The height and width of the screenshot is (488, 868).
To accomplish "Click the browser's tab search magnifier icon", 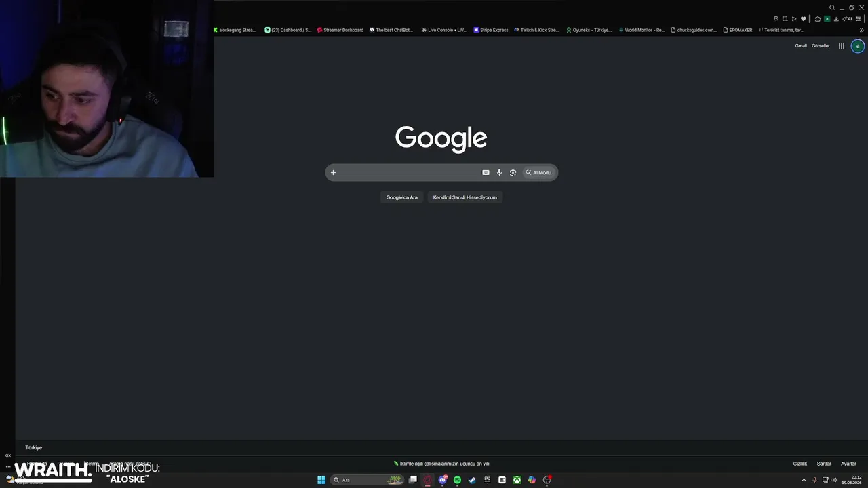I will (832, 7).
